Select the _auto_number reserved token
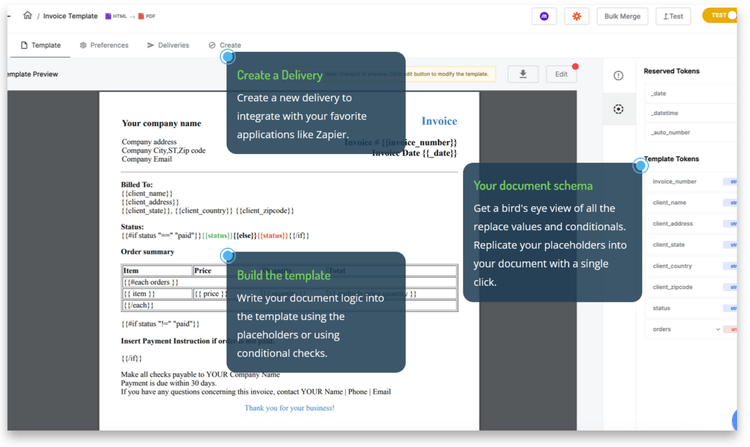The image size is (750, 447). [x=691, y=132]
